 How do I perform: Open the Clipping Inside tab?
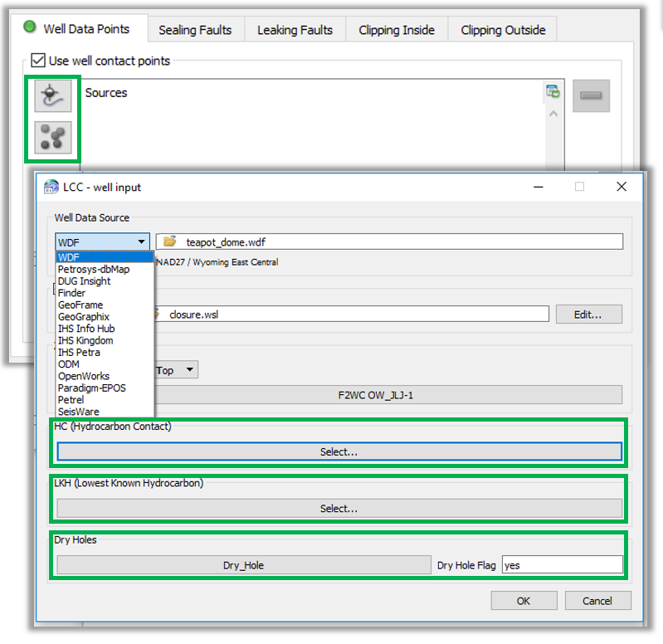[396, 30]
